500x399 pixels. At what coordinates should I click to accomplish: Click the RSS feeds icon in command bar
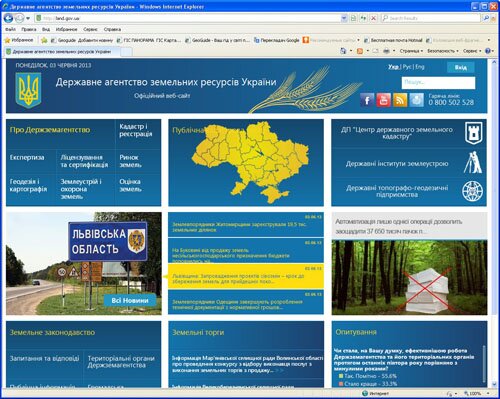(x=360, y=51)
